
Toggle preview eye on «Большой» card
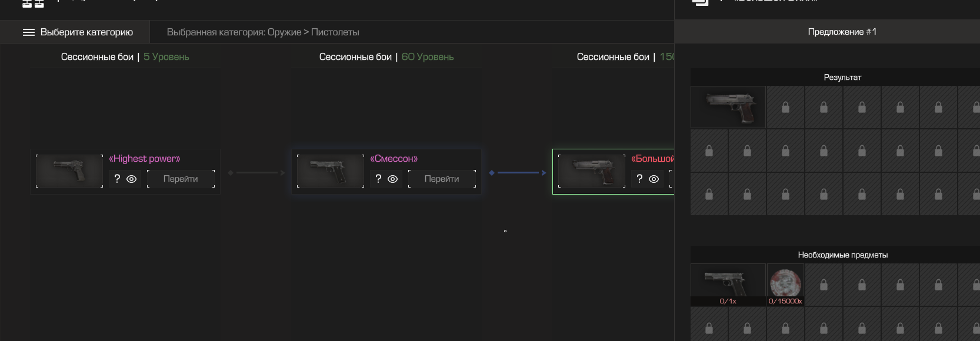coord(654,179)
